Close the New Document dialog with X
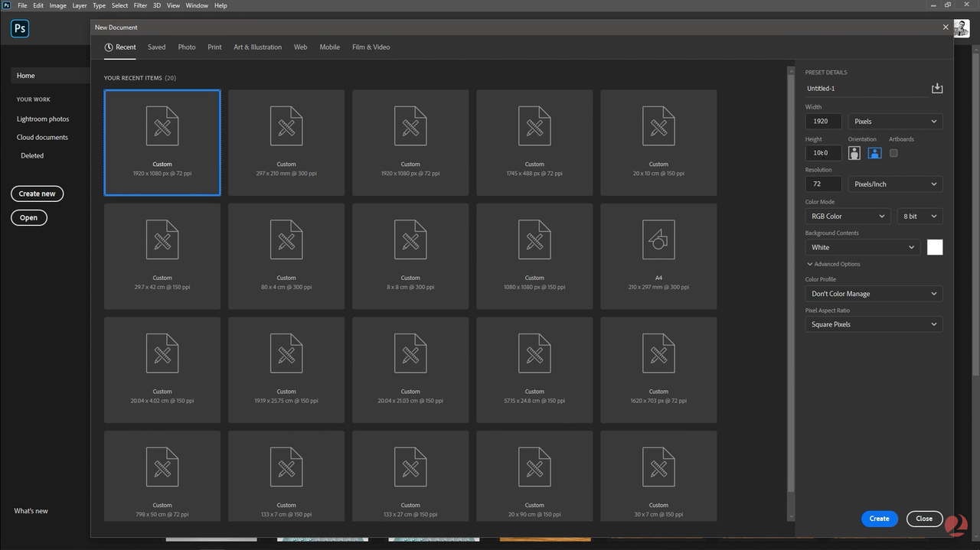 coord(946,27)
